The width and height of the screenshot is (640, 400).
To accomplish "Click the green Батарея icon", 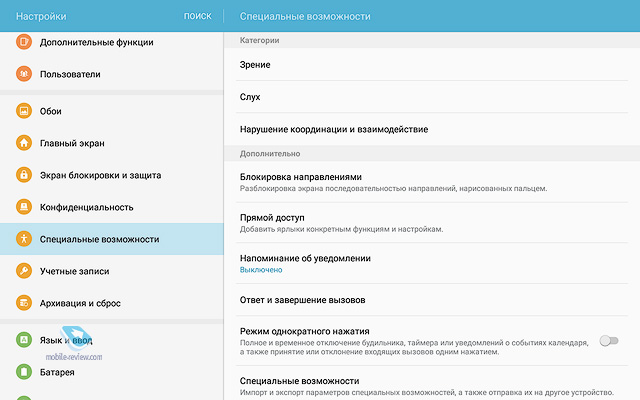I will (24, 372).
